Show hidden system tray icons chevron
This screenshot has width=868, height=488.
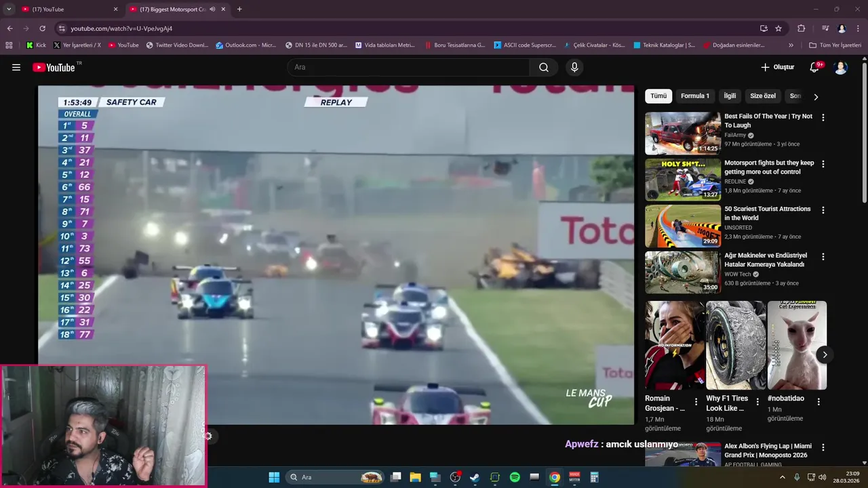(783, 477)
